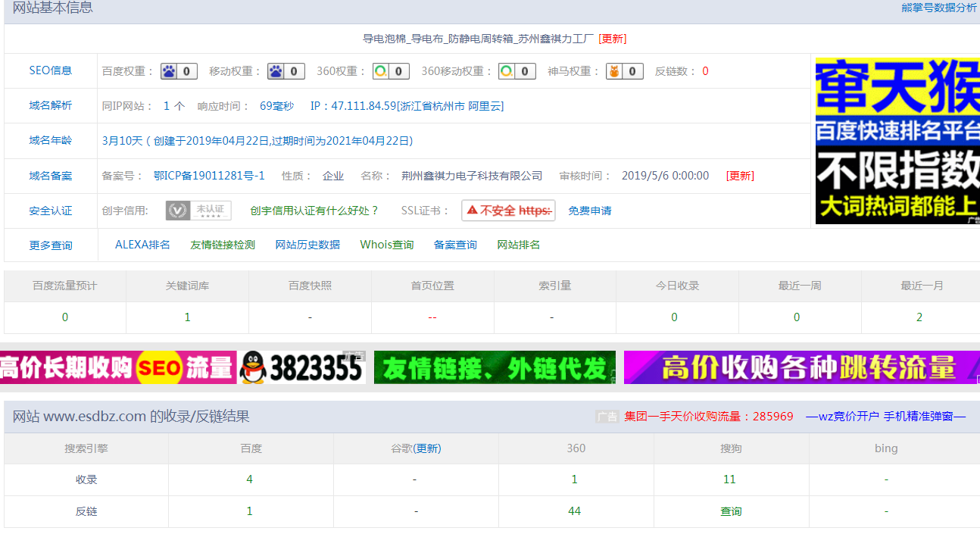The width and height of the screenshot is (980, 534).
Task: Click the IP address 47.111.84.59 link
Action: click(407, 106)
